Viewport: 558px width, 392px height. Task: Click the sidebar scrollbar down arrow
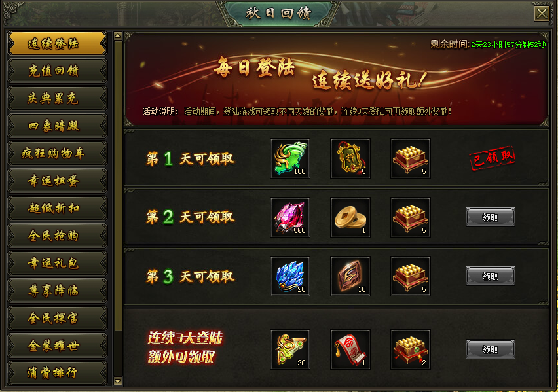(118, 381)
